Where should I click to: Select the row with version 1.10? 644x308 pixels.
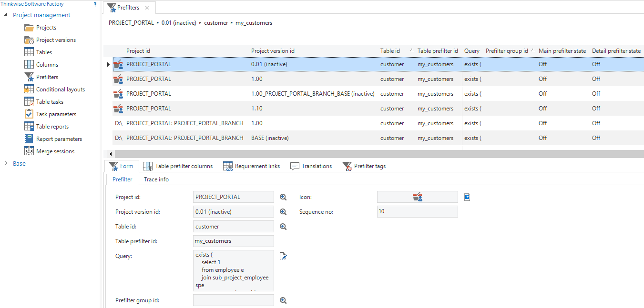[x=256, y=109]
